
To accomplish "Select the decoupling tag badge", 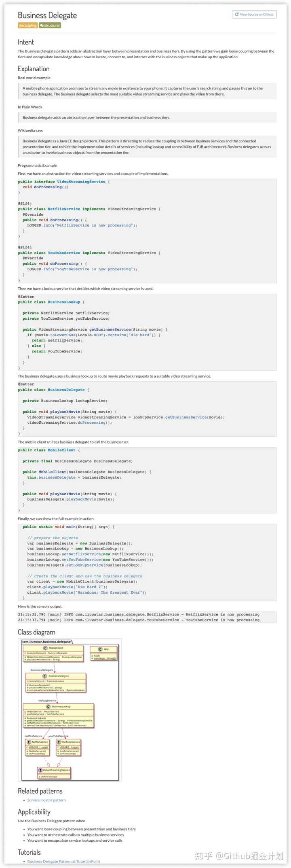I will click(27, 25).
